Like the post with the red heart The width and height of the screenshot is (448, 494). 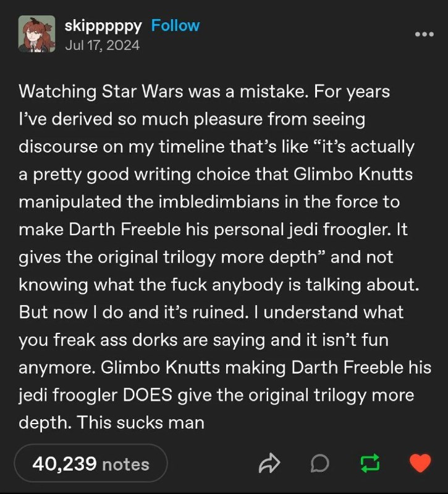coord(420,463)
